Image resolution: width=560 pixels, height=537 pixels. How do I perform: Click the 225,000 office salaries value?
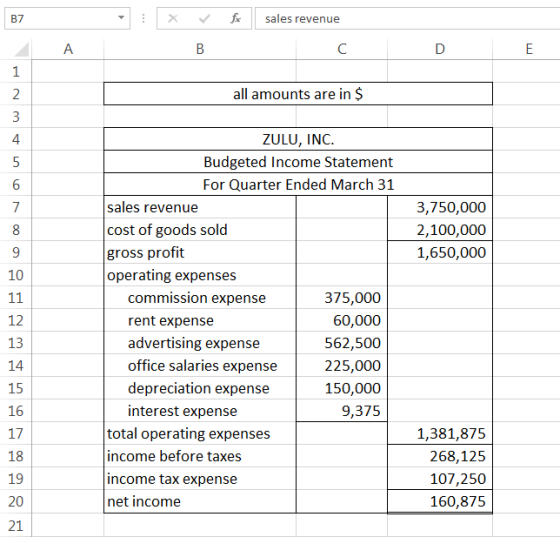point(342,366)
